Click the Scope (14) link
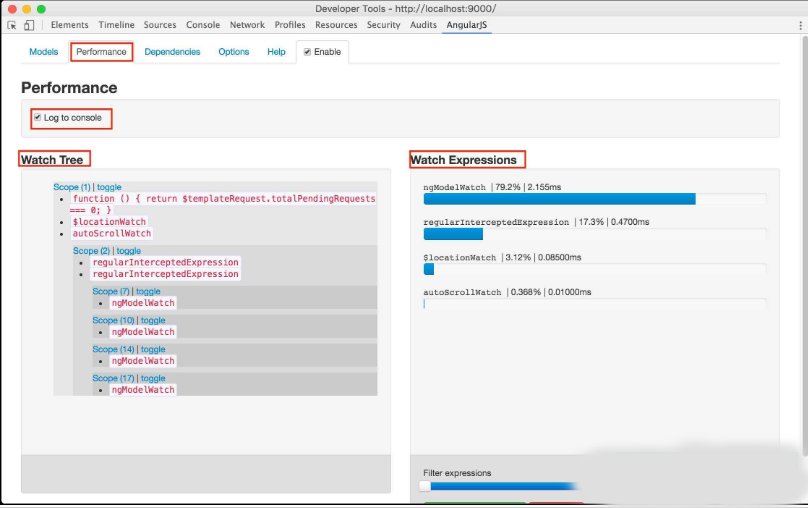 click(113, 349)
